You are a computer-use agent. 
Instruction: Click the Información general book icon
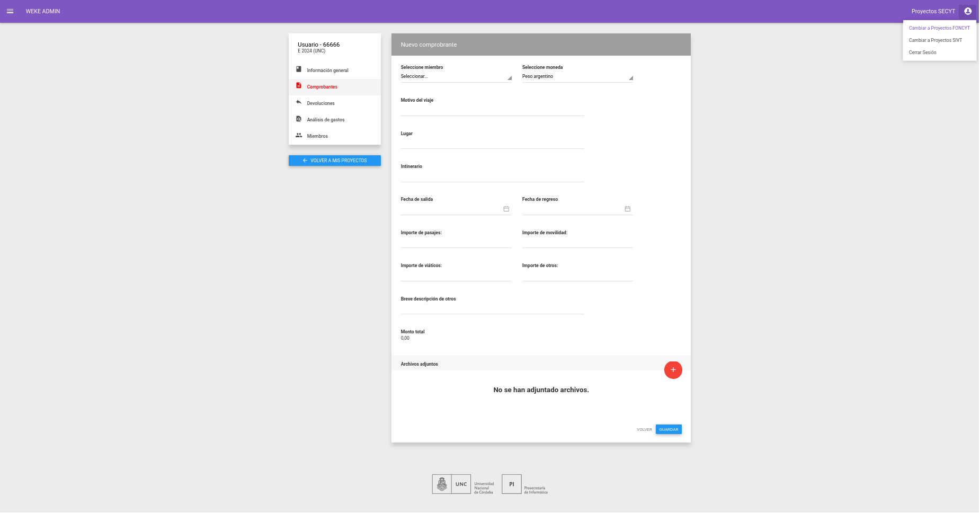coord(299,69)
